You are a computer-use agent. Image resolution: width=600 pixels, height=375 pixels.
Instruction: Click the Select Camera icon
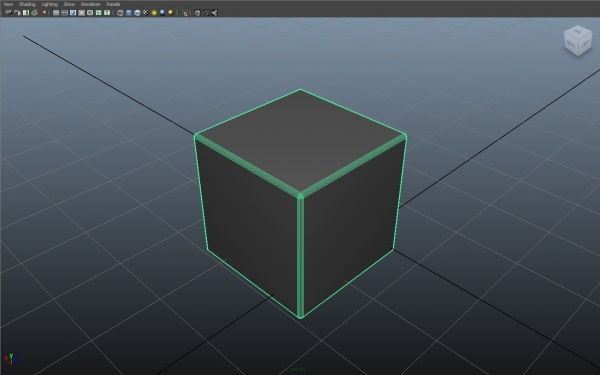tap(8, 13)
